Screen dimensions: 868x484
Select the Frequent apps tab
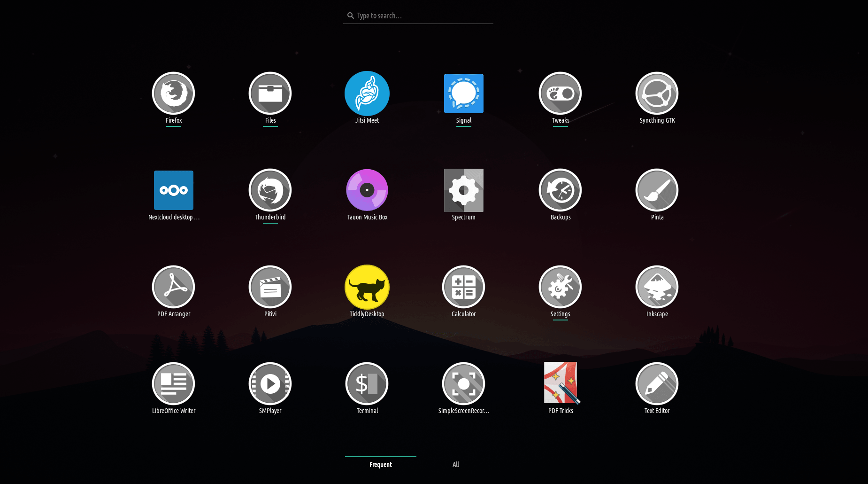[x=380, y=464]
